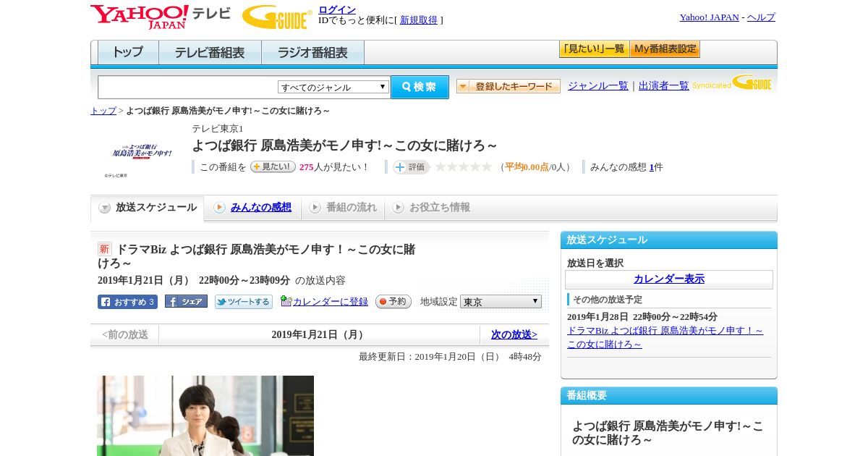
Task: Click the search keyword input field
Action: pyautogui.click(x=188, y=87)
